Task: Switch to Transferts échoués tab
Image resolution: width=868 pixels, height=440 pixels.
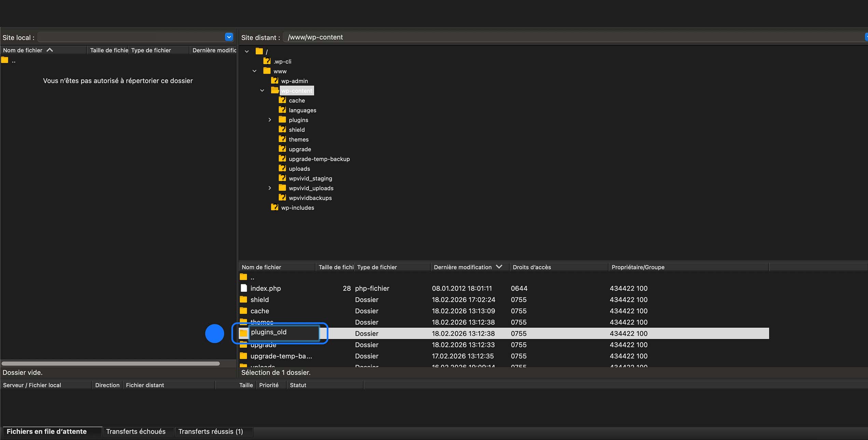Action: coord(136,431)
